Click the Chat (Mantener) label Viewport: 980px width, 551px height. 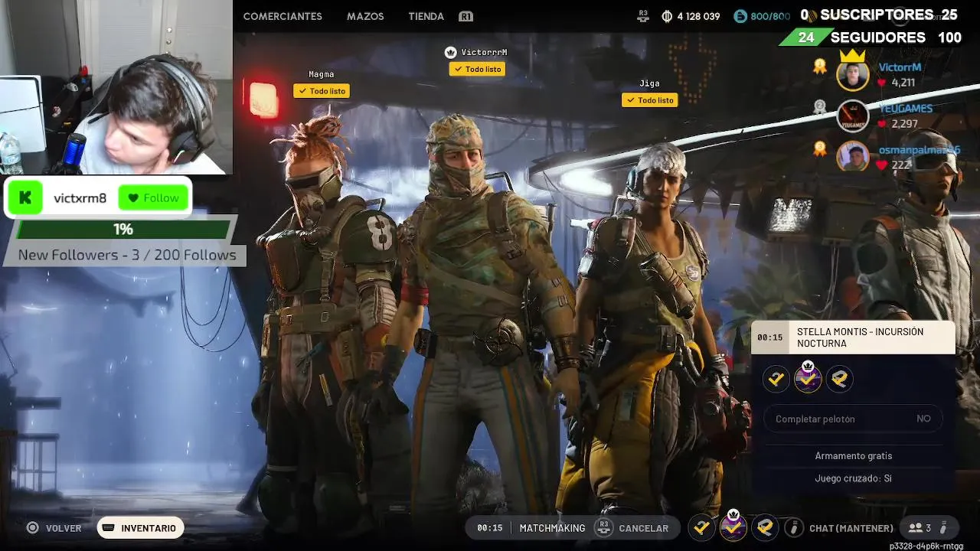(x=851, y=528)
